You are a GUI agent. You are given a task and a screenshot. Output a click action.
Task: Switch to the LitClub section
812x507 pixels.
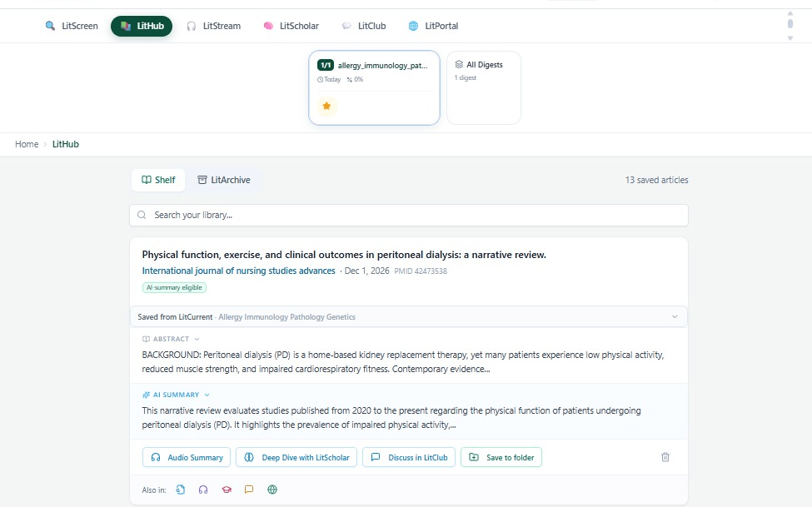click(x=364, y=26)
